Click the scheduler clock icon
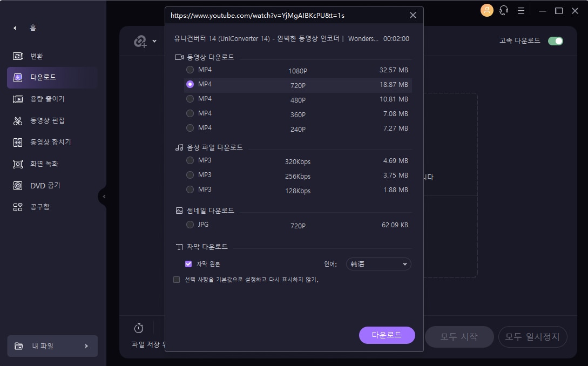This screenshot has width=588, height=366. point(139,328)
